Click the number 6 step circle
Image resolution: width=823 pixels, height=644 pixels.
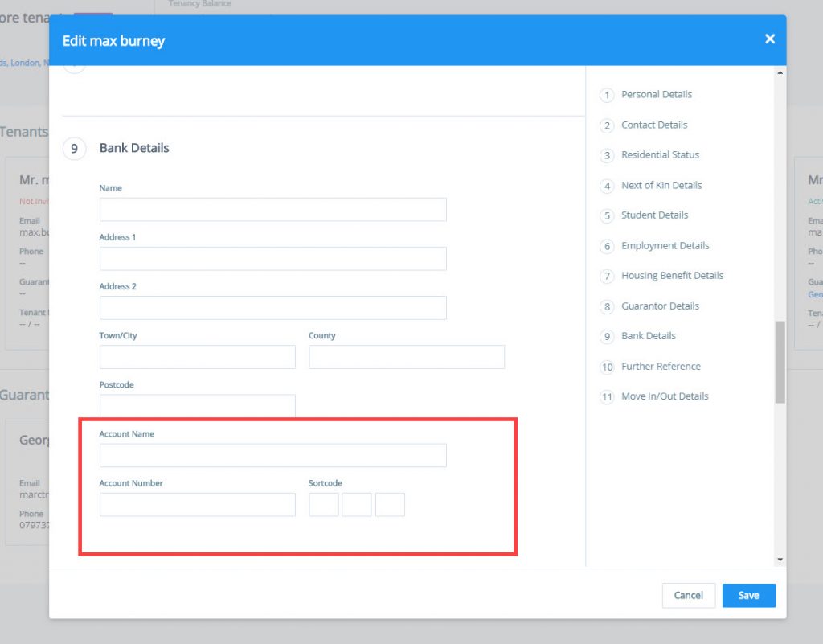[607, 246]
